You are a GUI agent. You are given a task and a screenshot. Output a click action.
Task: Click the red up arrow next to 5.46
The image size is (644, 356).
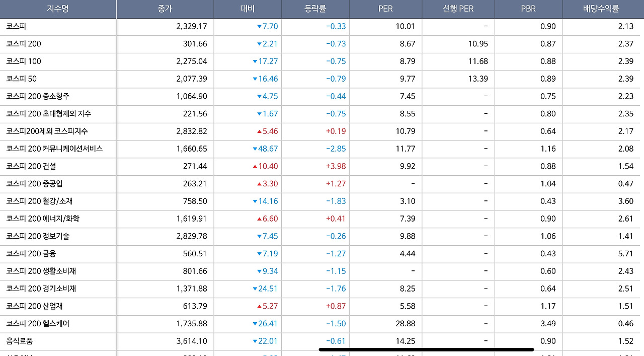tap(260, 131)
